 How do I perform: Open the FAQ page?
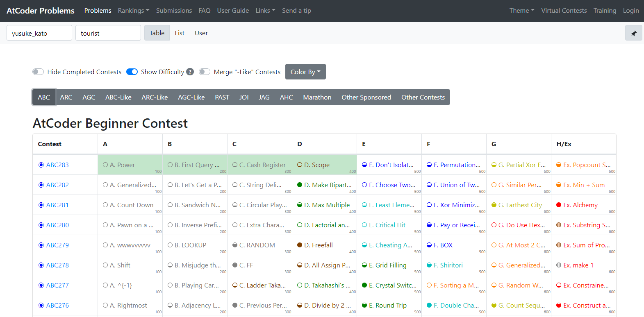pyautogui.click(x=205, y=11)
